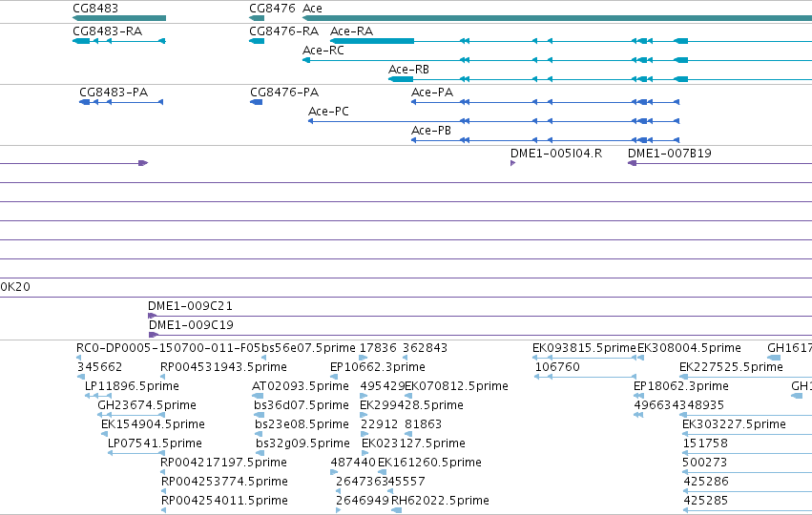Select the GH1617 truncated EST feature
Viewport: 812px width, 515px height.
pyautogui.click(x=774, y=358)
